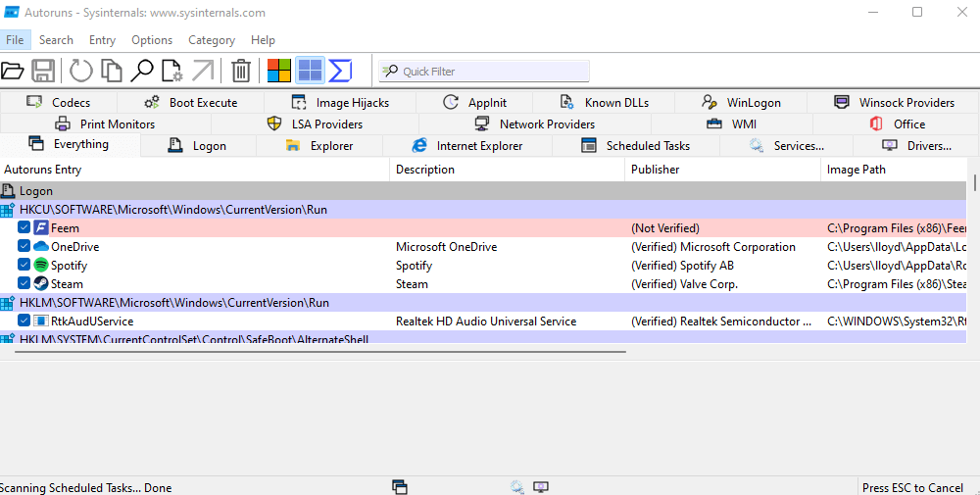Viewport: 980px width, 495px height.
Task: Click the Delete trash can icon
Action: 241,71
